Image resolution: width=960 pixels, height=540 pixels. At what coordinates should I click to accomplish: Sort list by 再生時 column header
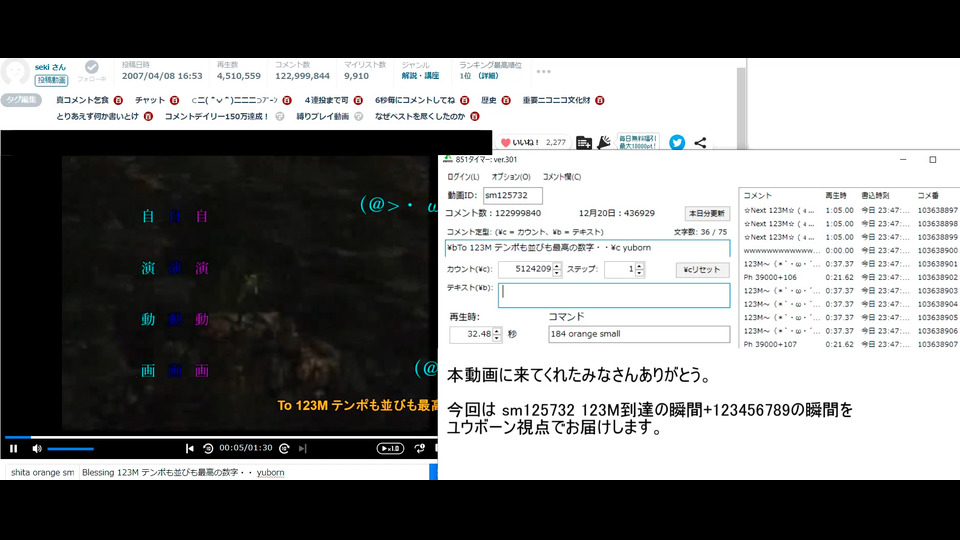pos(836,195)
